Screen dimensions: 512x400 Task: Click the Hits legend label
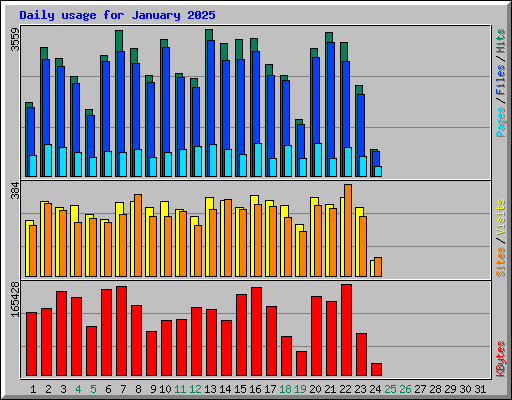point(500,41)
